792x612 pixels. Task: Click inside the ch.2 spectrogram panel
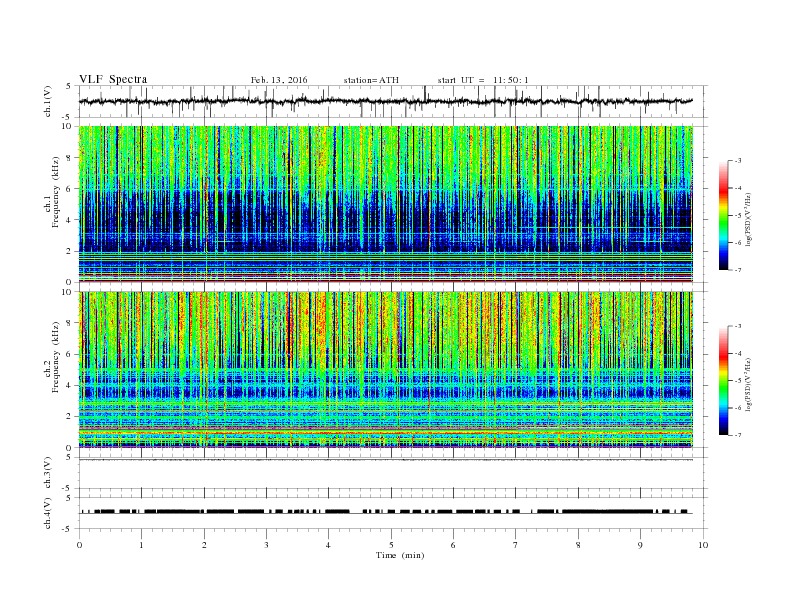pyautogui.click(x=386, y=369)
